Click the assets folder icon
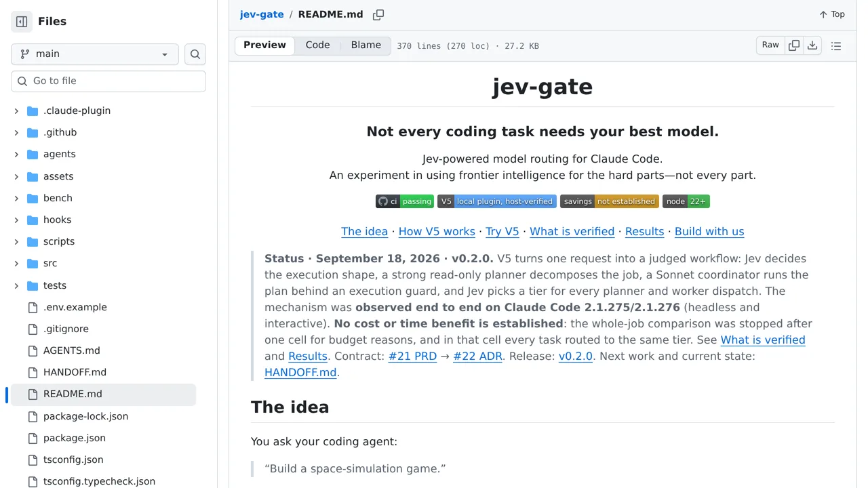868x488 pixels. (x=33, y=177)
